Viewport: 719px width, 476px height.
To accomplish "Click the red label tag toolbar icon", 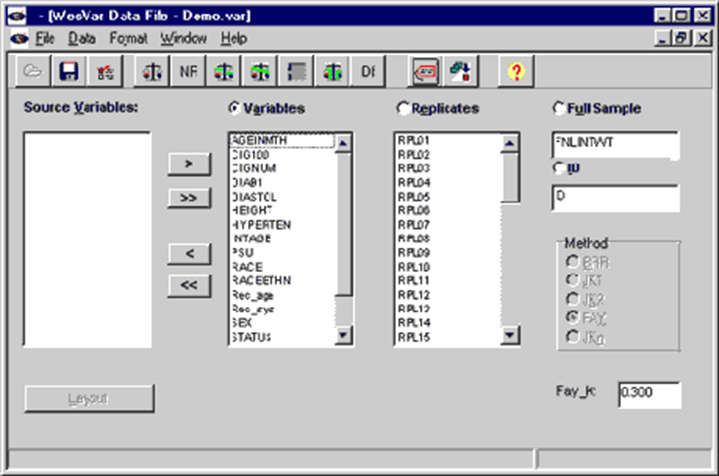I will coord(425,71).
